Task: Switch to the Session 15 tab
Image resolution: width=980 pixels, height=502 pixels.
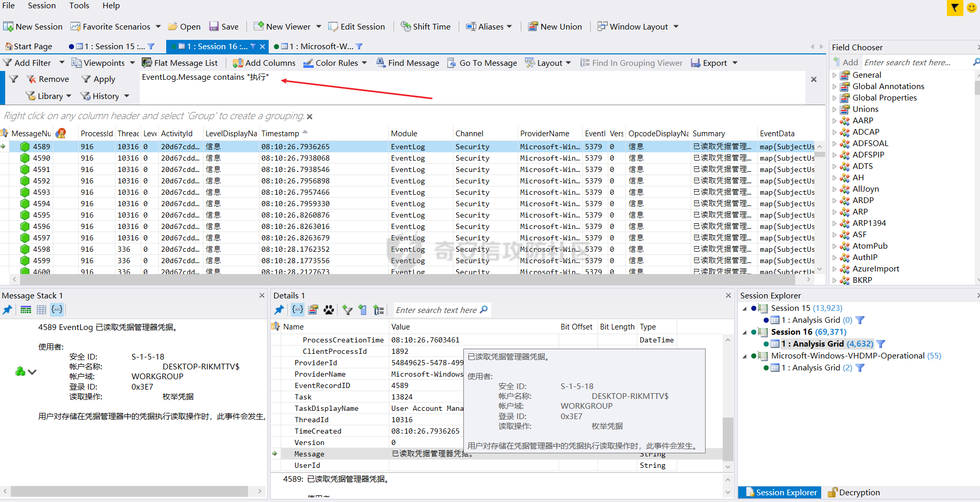Action: (114, 47)
